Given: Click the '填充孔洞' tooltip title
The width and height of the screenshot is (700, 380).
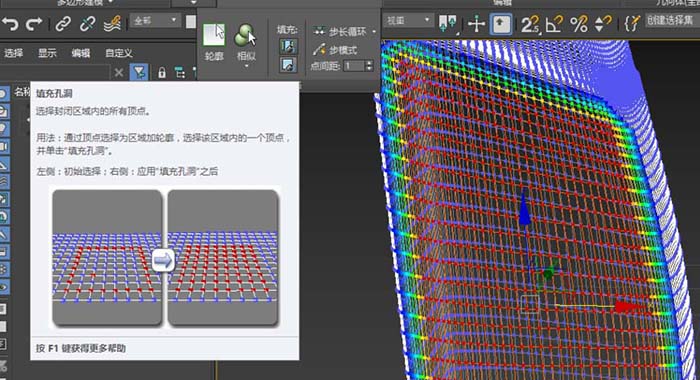Looking at the screenshot, I should pyautogui.click(x=54, y=94).
